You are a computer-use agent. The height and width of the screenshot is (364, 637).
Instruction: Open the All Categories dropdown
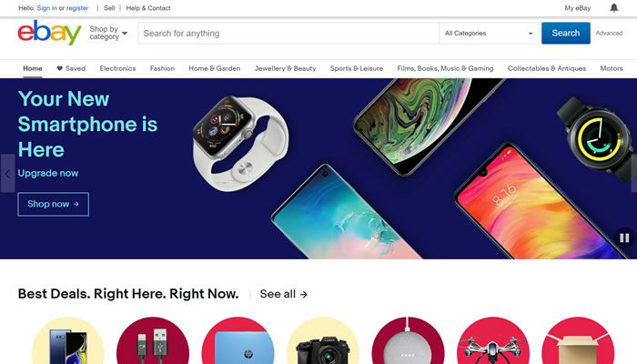tap(489, 34)
